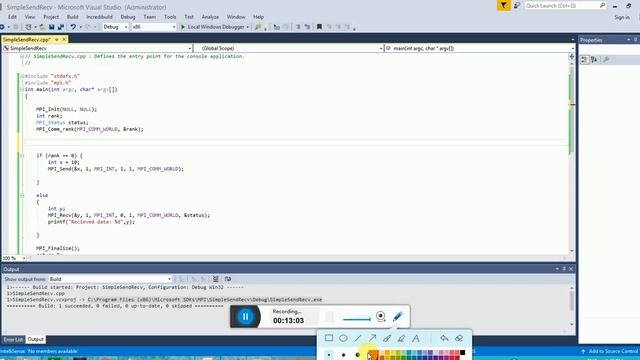Click the feedback icon beside Quick Launch

click(x=517, y=6)
